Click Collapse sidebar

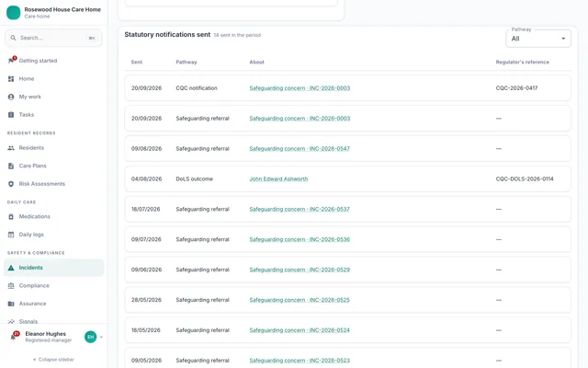coord(53,360)
